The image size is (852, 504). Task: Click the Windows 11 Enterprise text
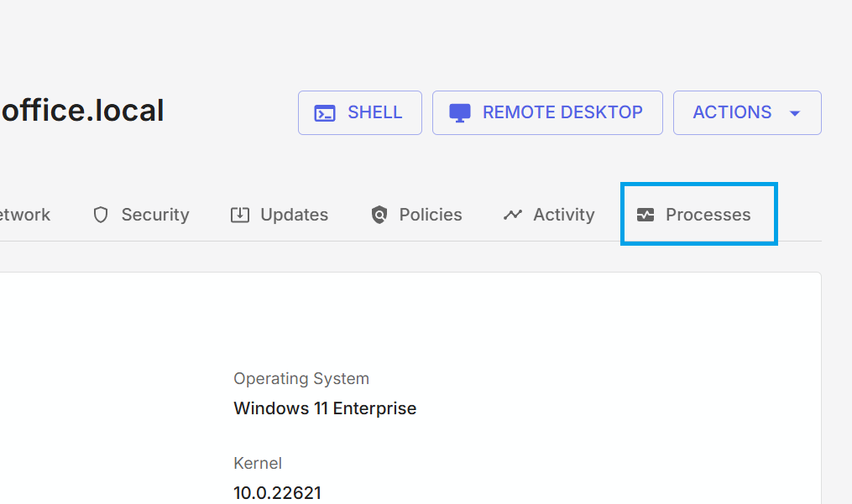pyautogui.click(x=325, y=408)
